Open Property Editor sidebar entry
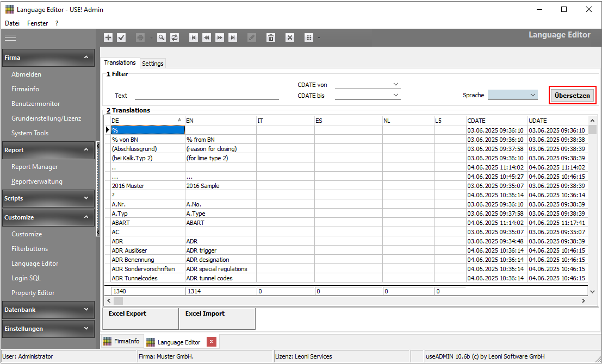 click(x=33, y=293)
